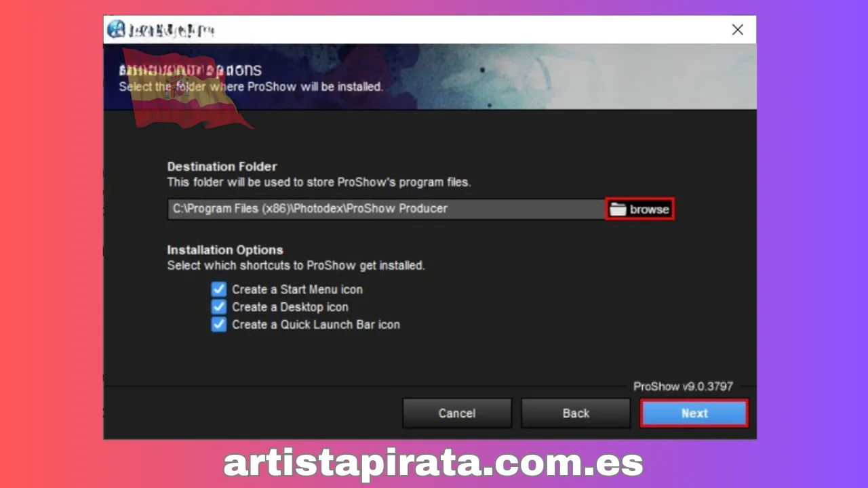Click the Destination Folder heading

[222, 167]
